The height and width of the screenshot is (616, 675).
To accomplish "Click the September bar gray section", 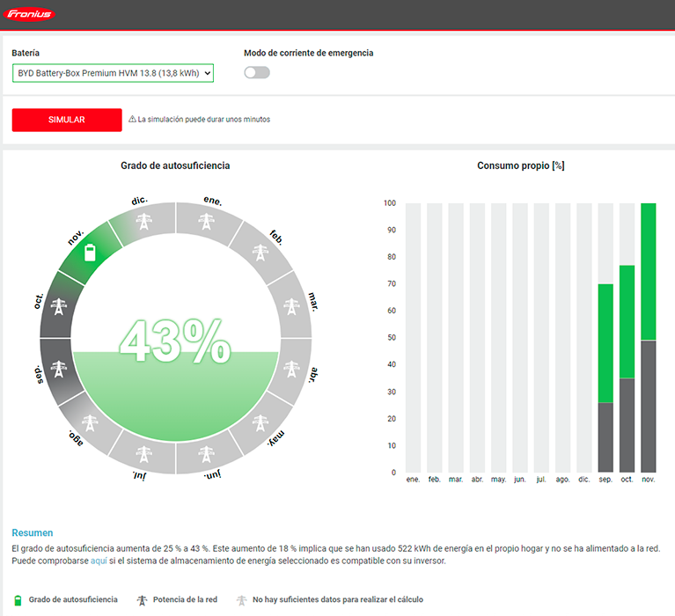I will (605, 437).
